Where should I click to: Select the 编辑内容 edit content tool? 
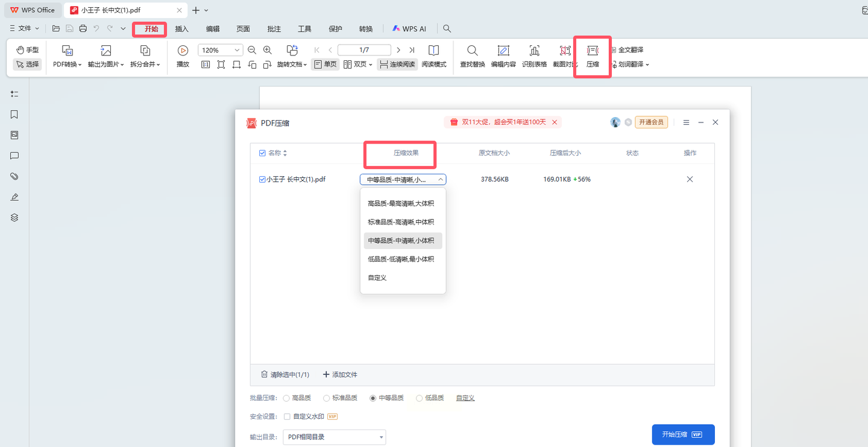coord(503,55)
